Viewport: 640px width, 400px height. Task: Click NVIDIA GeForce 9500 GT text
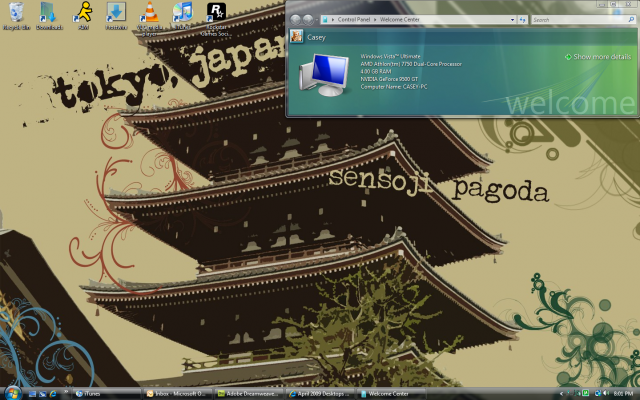click(389, 79)
